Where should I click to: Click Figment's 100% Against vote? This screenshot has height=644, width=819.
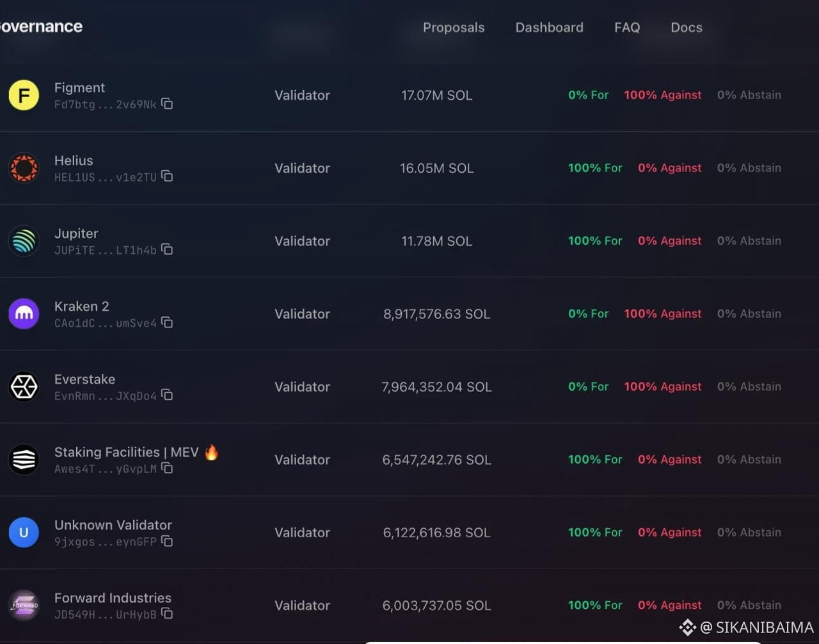(663, 95)
